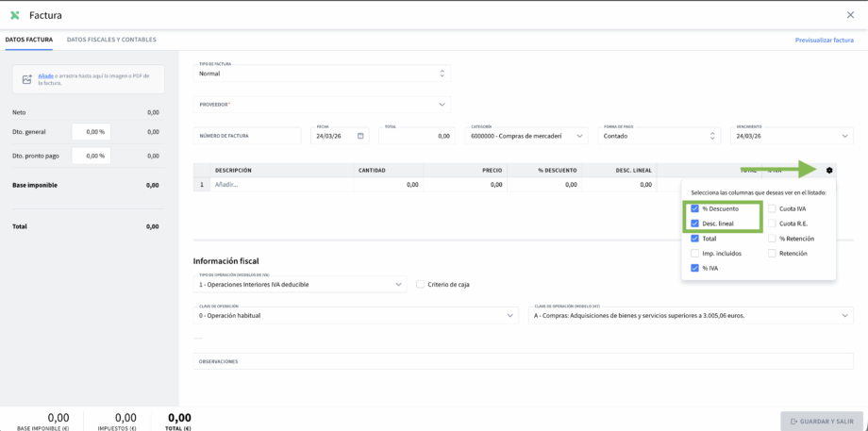Uncheck the Desc. lineal column checkbox
868x431 pixels.
coord(695,224)
